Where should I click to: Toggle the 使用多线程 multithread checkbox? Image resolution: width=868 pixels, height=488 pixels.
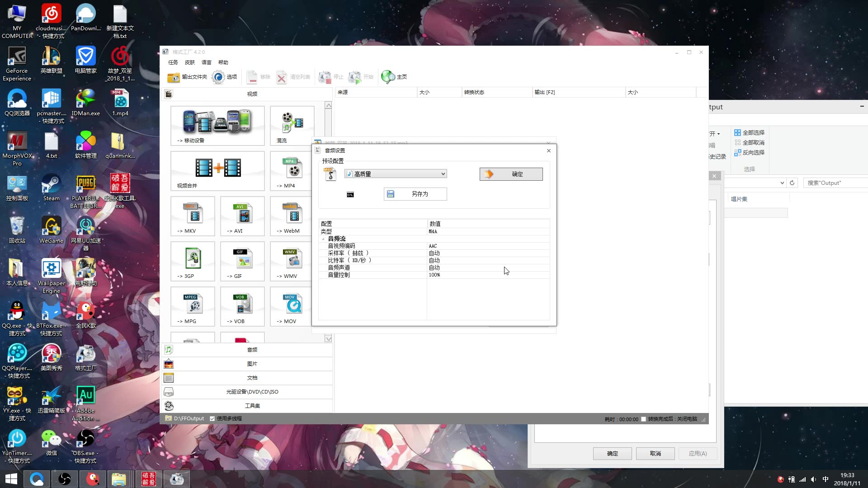click(212, 419)
